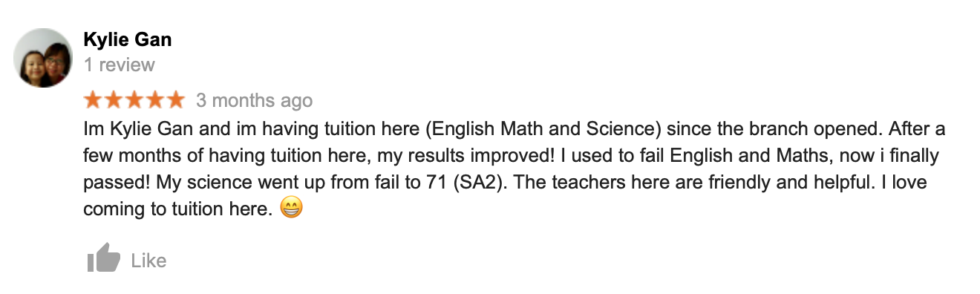This screenshot has height=294, width=980.
Task: Click the first orange rating star
Action: pos(94,99)
